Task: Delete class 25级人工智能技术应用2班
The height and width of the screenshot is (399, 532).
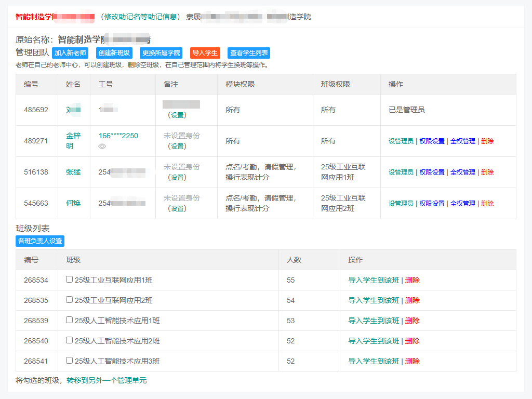Action: click(412, 341)
